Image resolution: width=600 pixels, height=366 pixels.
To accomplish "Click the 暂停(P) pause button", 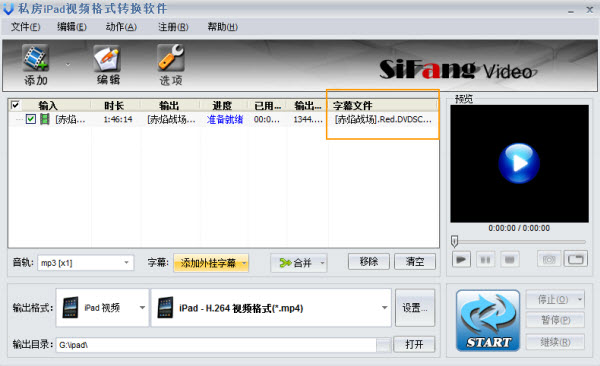I will 555,320.
